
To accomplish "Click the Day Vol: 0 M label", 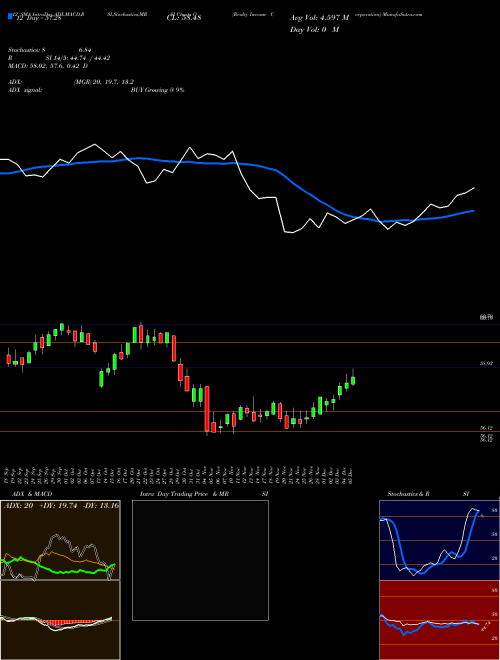I will click(x=314, y=29).
